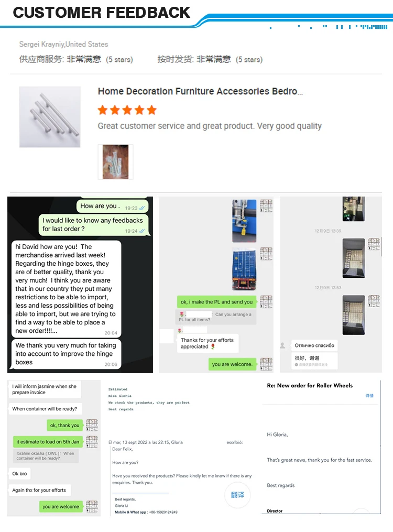This screenshot has width=393, height=532.
Task: Click the round blue 翻译 translate button
Action: (x=237, y=495)
